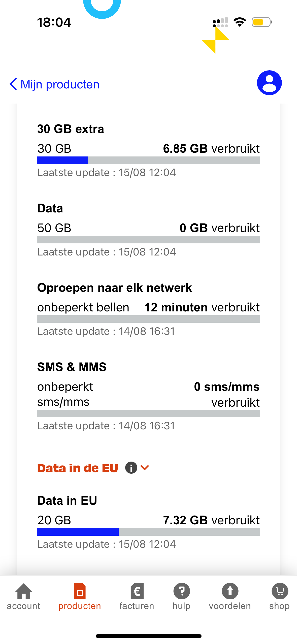297x644 pixels.
Task: Tap the back chevron arrow
Action: tap(13, 84)
